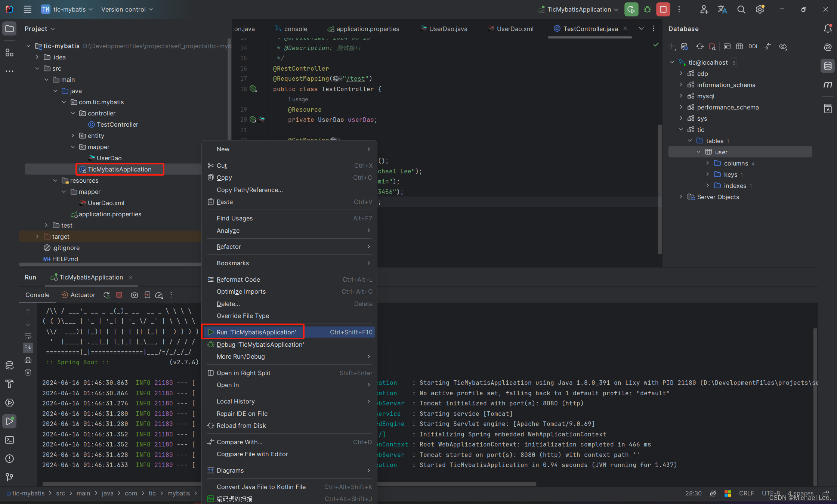This screenshot has height=504, width=837.
Task: Click the 28:30 caret position indicator
Action: 693,493
